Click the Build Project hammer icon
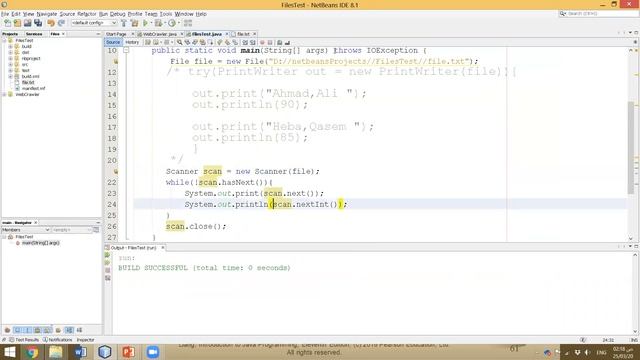640x360 pixels. click(124, 23)
